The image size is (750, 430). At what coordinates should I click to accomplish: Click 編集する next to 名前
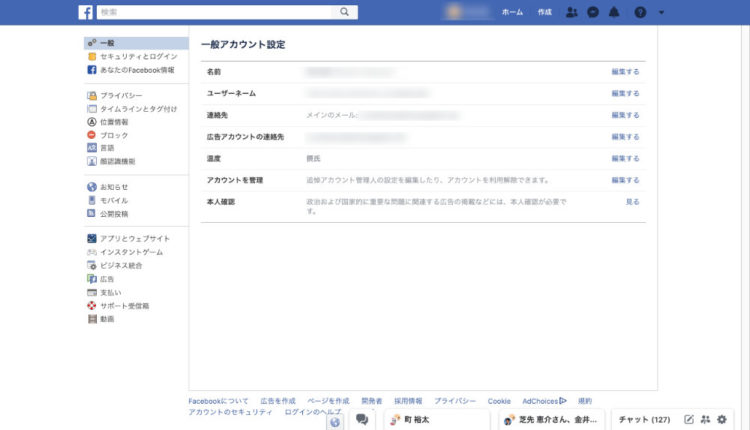pos(625,72)
